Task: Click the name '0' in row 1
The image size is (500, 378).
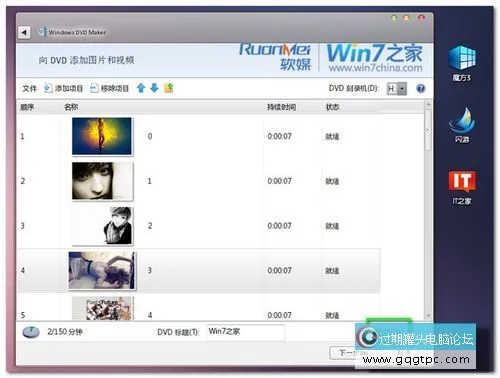Action: click(x=150, y=136)
